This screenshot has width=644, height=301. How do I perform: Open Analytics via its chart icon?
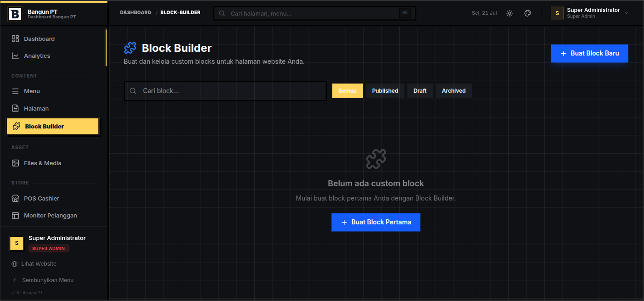coord(15,56)
